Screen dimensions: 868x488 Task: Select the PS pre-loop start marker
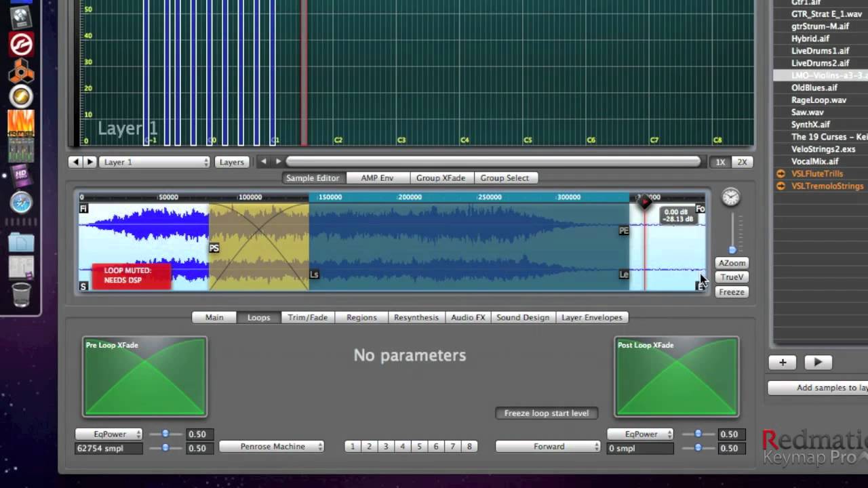point(214,249)
